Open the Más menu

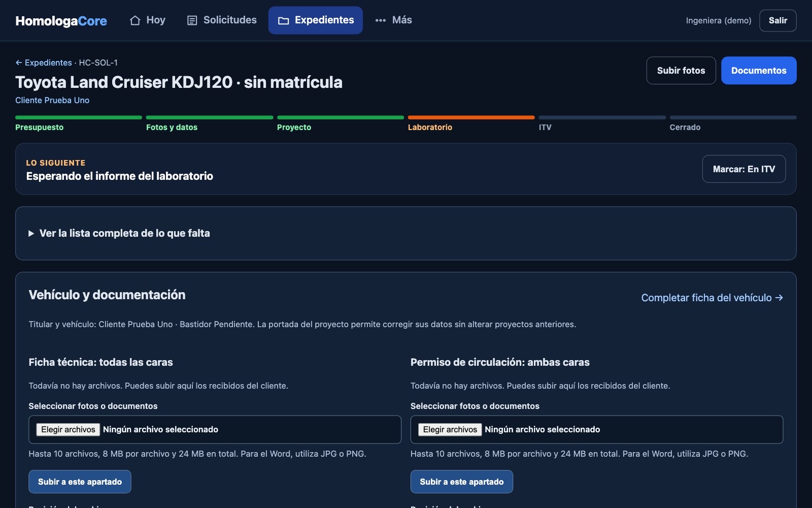(393, 20)
